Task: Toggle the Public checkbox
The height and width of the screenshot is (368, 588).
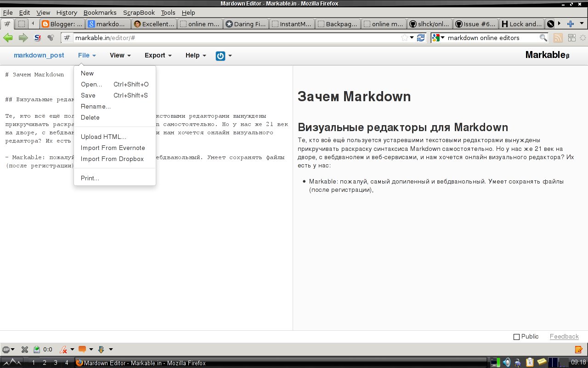Action: click(x=516, y=336)
